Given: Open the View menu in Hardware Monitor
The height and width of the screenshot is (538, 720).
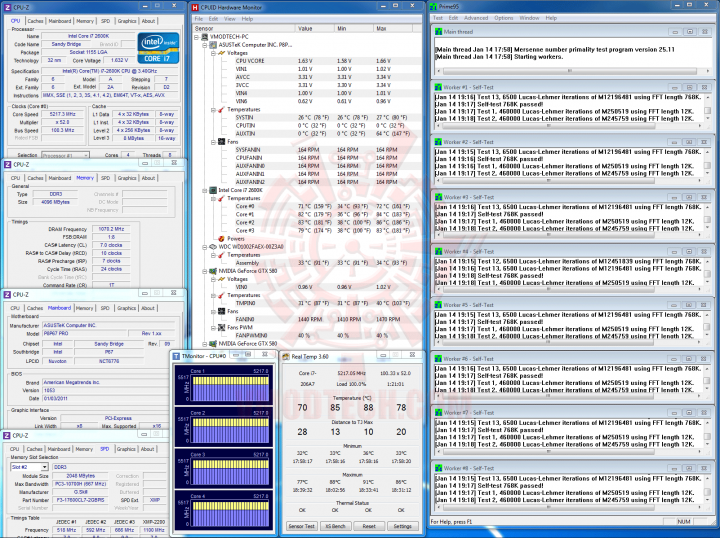Looking at the screenshot, I should click(x=230, y=19).
